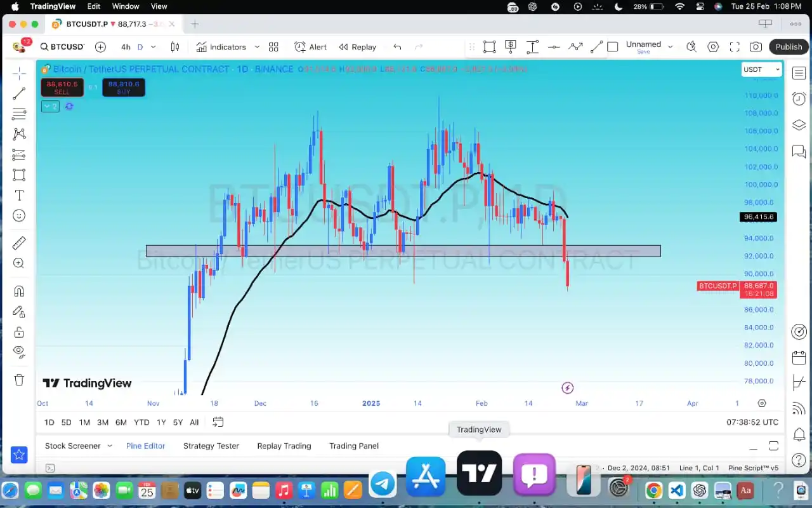Toggle stay in drawing mode

point(19,312)
